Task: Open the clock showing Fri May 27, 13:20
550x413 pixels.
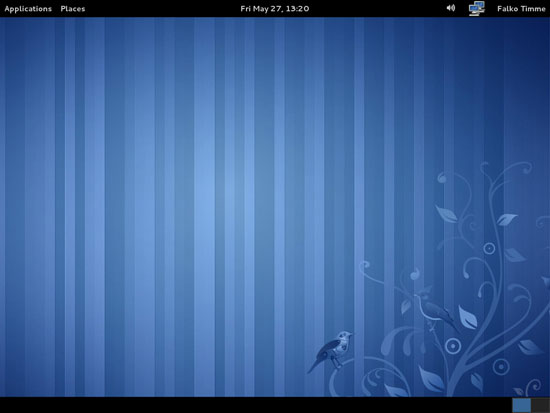Action: pos(275,9)
